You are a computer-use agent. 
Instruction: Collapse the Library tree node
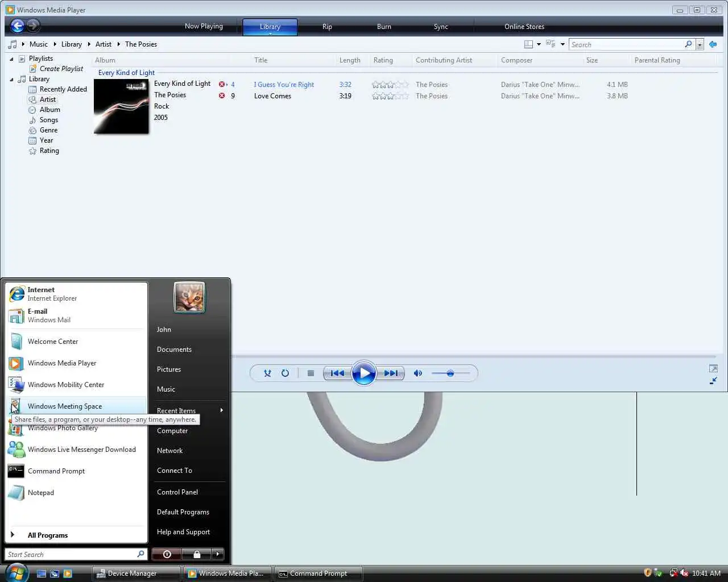pyautogui.click(x=11, y=79)
